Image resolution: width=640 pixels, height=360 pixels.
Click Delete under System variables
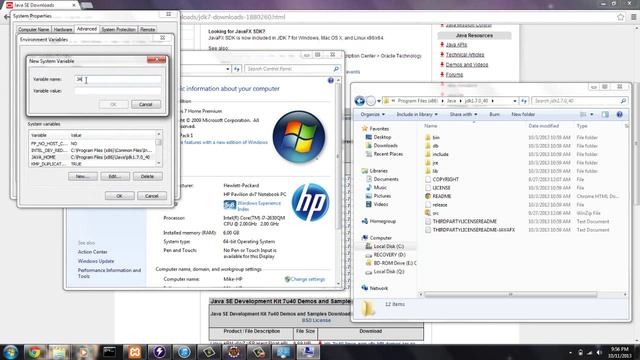tap(147, 176)
